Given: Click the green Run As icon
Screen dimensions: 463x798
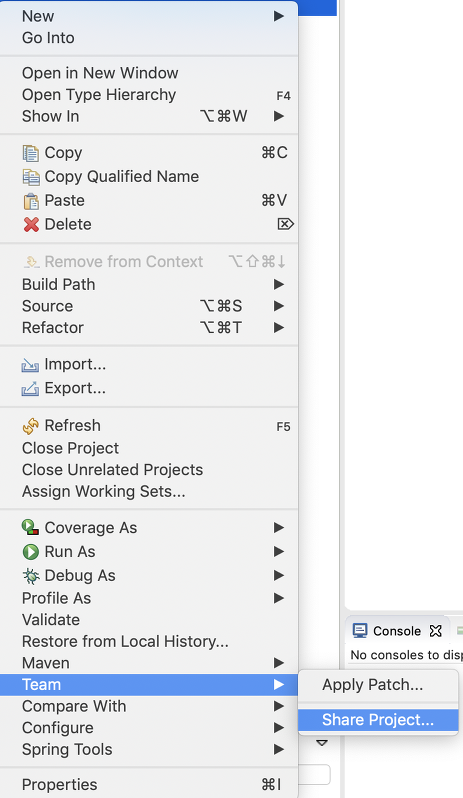Looking at the screenshot, I should click(x=31, y=552).
